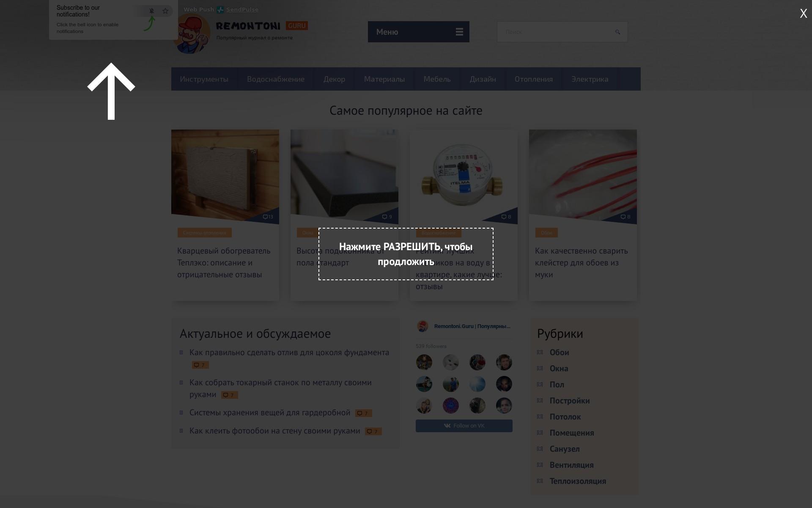Viewport: 812px width, 508px height.
Task: Click the search magnifier icon
Action: [617, 32]
